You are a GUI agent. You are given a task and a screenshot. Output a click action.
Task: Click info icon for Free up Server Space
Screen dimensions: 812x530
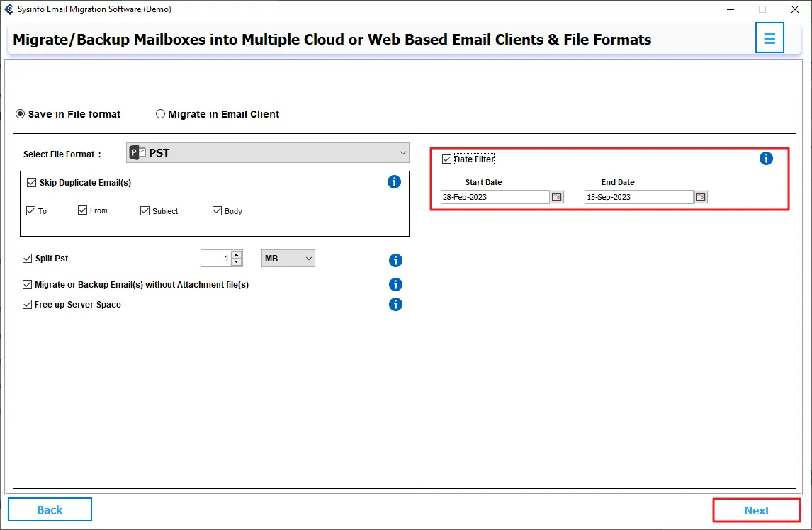click(x=395, y=305)
